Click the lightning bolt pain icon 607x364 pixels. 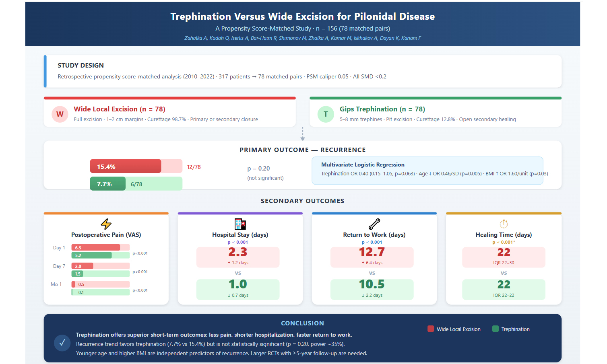click(106, 224)
